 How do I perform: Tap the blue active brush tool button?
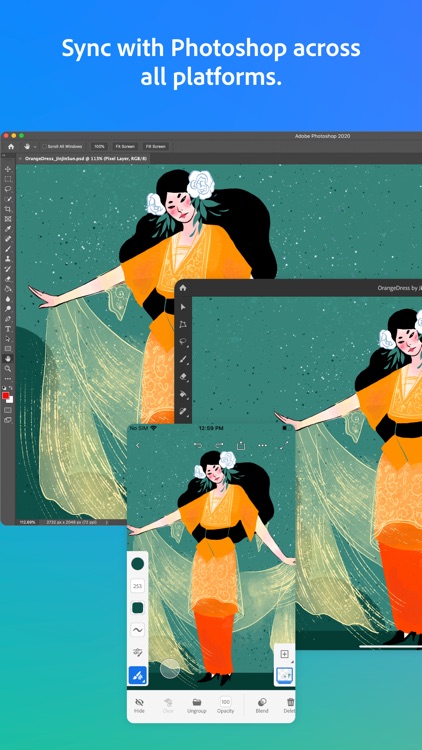click(x=138, y=676)
